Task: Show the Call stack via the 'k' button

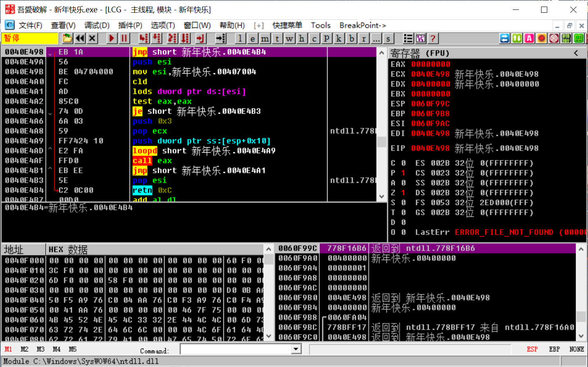Action: point(339,38)
